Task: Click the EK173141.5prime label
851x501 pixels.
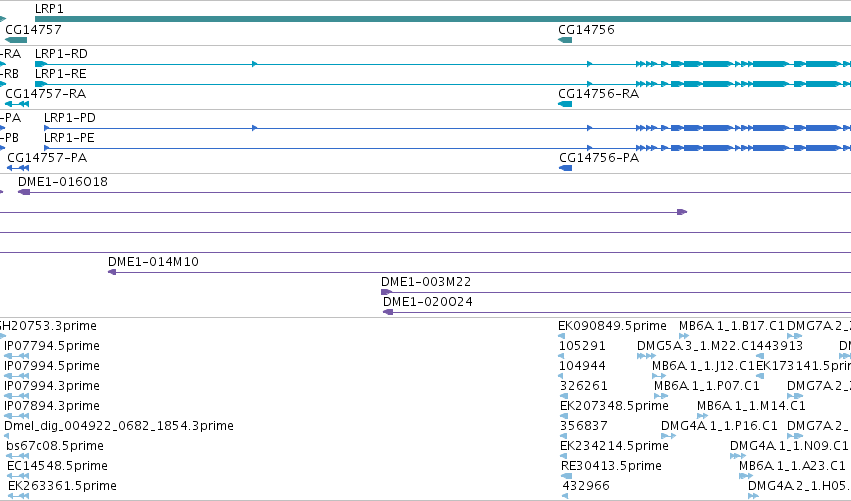Action: [803, 366]
